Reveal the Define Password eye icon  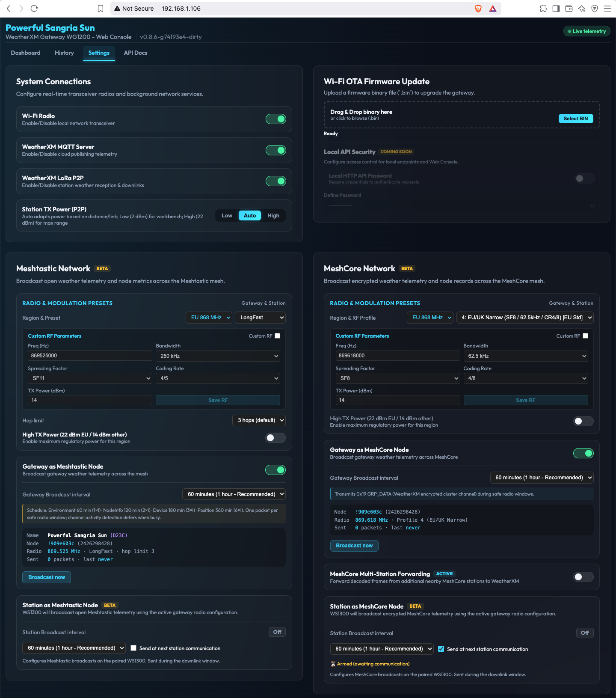(592, 206)
